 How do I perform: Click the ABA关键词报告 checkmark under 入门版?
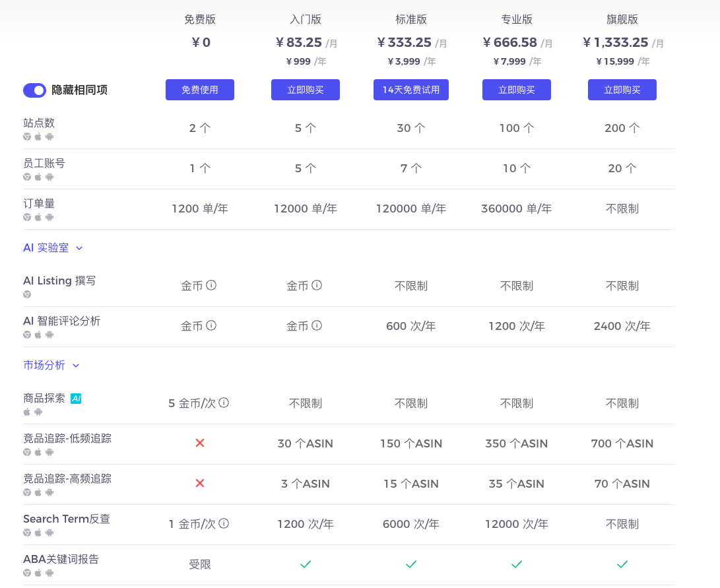(306, 564)
